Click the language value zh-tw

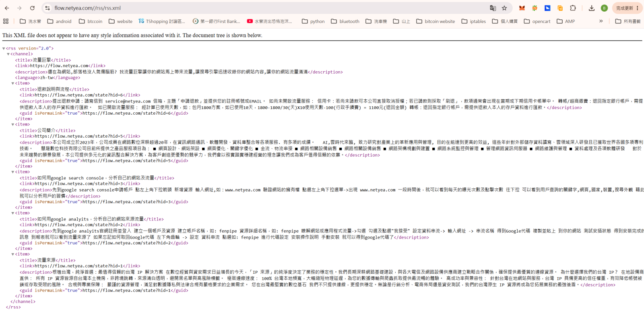47,78
